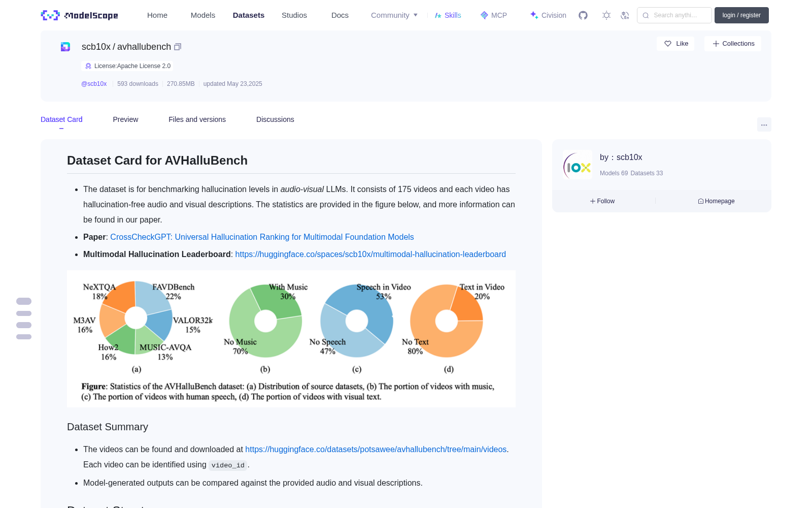
Task: Expand the Community dropdown menu
Action: click(394, 15)
